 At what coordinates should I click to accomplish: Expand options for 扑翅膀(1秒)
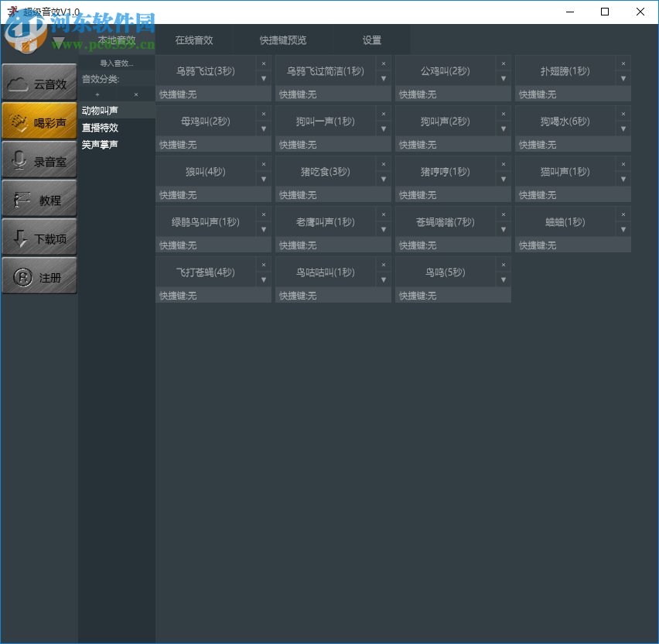pyautogui.click(x=623, y=78)
